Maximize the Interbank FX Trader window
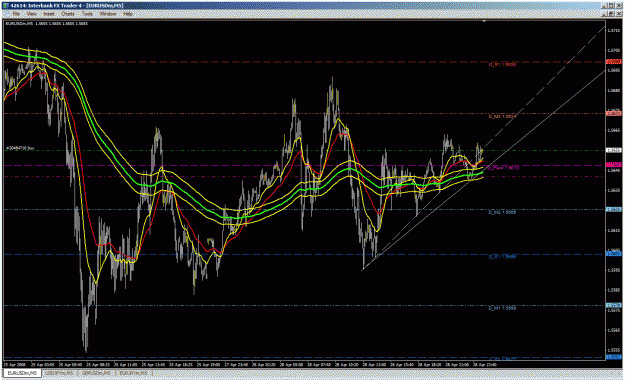Image resolution: width=625 pixels, height=380 pixels. [611, 6]
